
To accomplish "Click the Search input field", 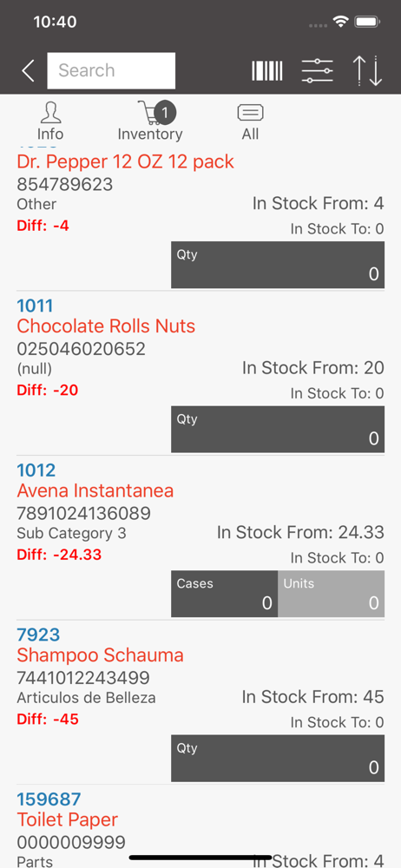I will pyautogui.click(x=111, y=71).
